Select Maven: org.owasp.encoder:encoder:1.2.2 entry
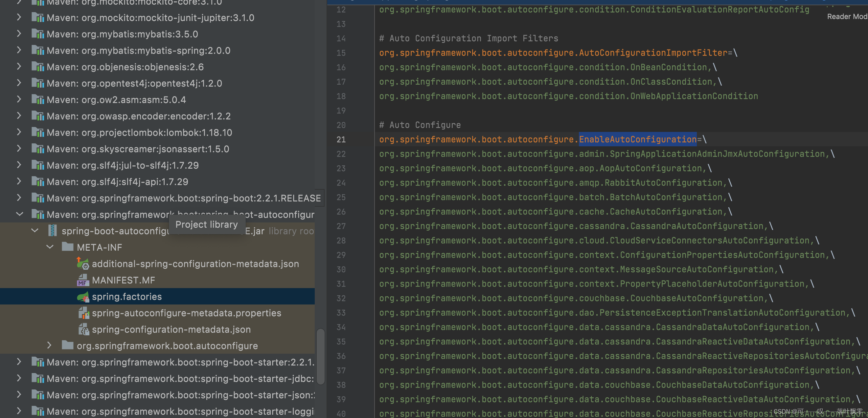This screenshot has width=868, height=418. point(139,116)
